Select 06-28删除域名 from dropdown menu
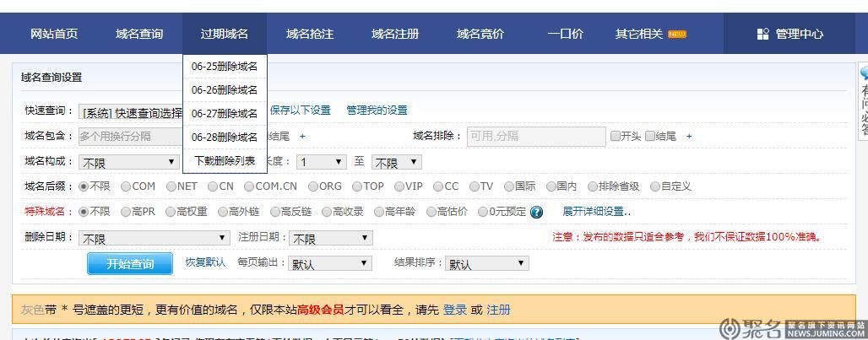The width and height of the screenshot is (868, 340). (225, 138)
